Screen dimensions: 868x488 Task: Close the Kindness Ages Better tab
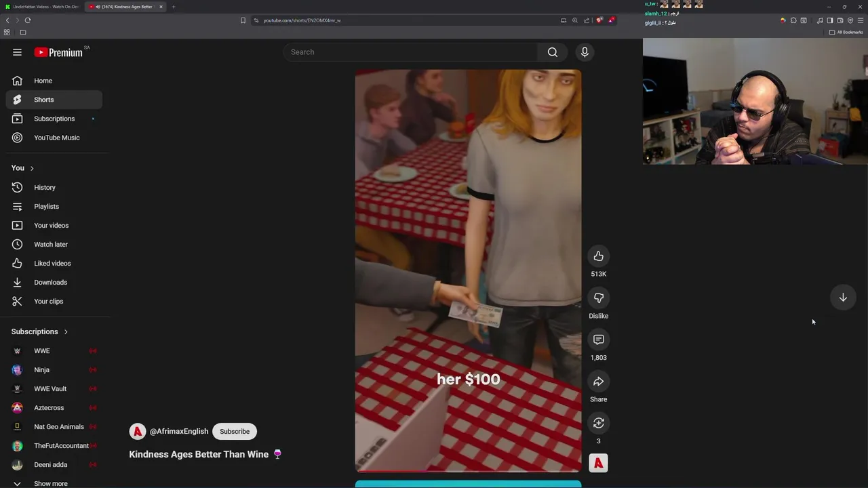tap(161, 7)
